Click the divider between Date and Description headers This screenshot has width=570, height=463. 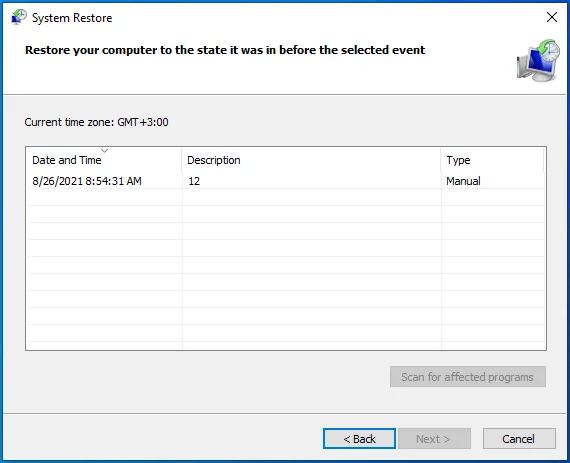[x=181, y=160]
